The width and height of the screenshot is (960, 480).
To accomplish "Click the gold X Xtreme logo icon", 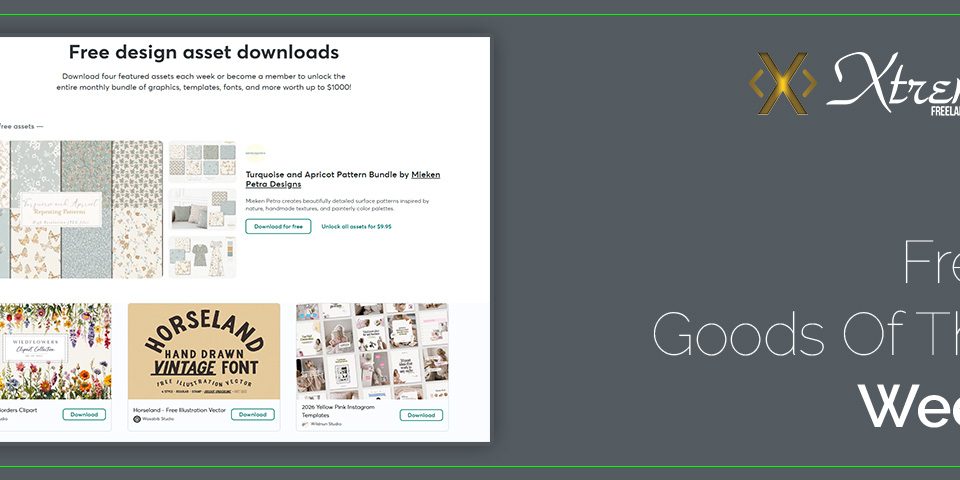I will (782, 83).
